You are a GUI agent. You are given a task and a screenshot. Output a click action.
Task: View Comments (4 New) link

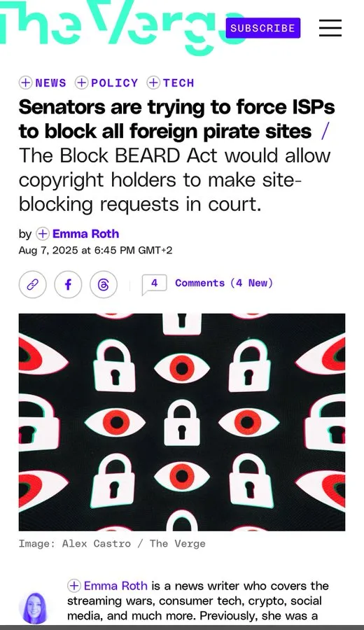point(224,283)
